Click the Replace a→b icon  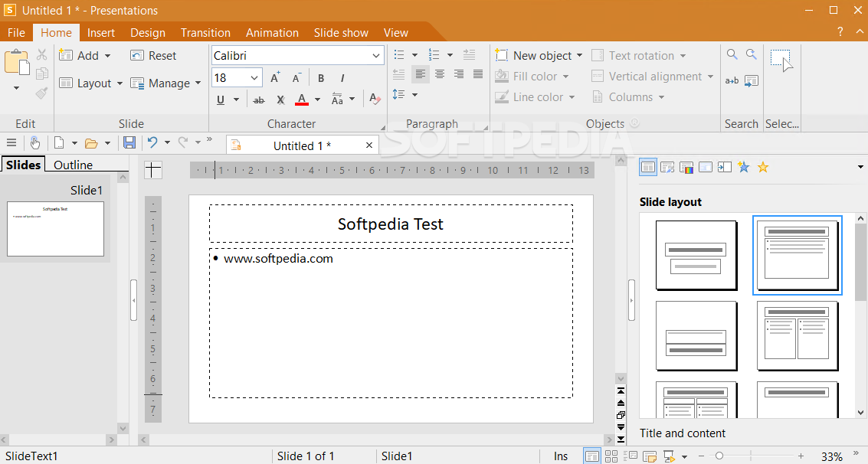click(732, 80)
